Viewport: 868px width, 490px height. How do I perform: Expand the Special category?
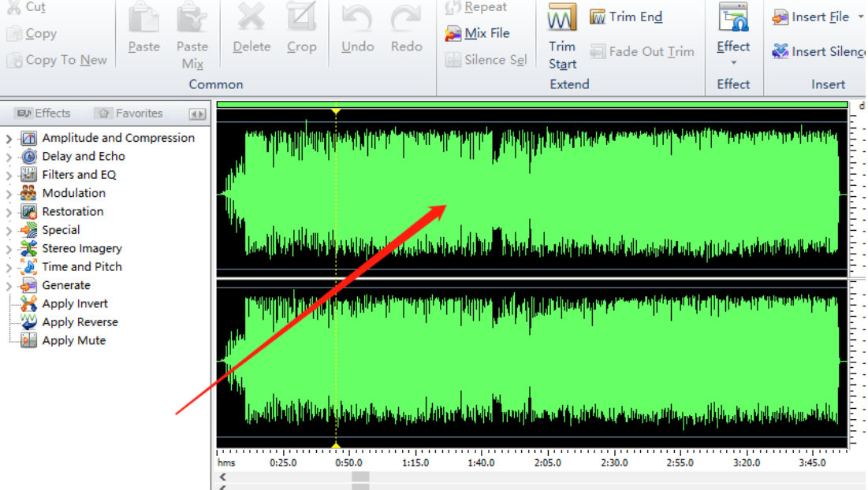coord(9,231)
